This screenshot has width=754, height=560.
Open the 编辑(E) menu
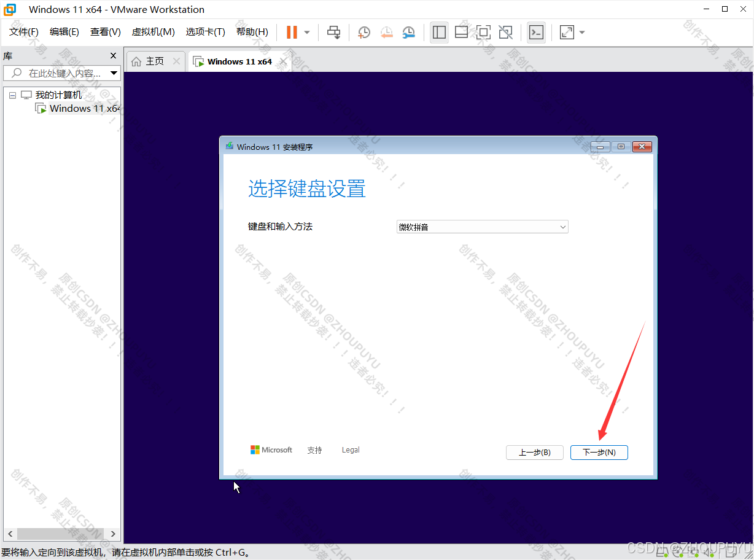coord(64,32)
